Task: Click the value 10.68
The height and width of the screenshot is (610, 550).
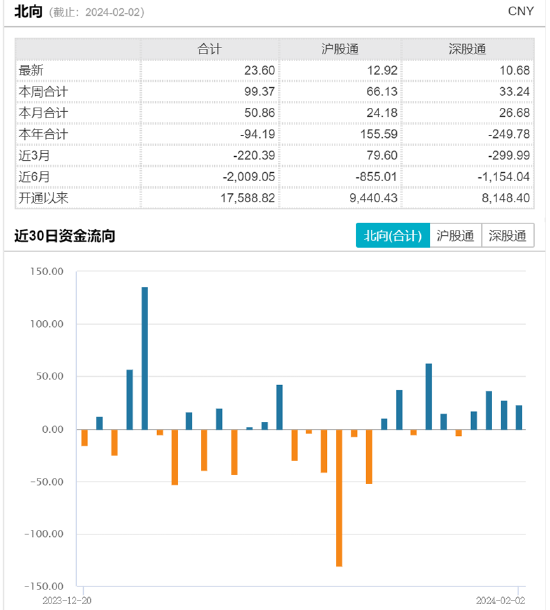Action: click(x=514, y=70)
